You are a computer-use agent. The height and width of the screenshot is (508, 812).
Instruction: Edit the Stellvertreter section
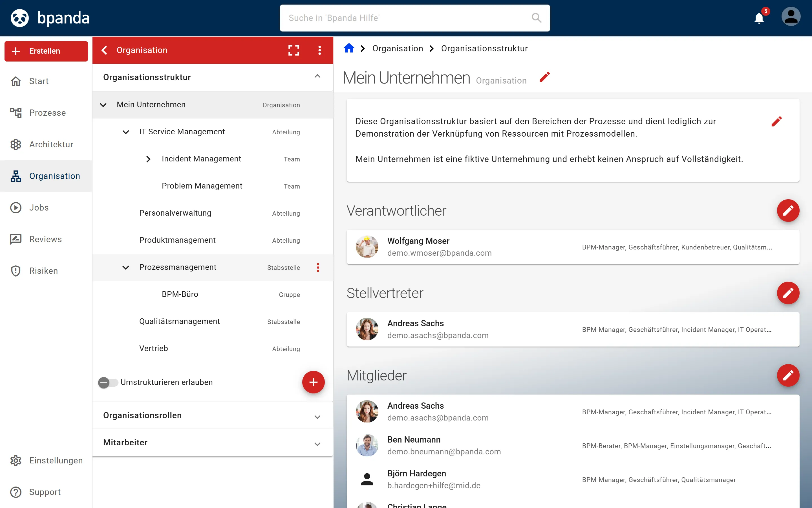coord(788,293)
